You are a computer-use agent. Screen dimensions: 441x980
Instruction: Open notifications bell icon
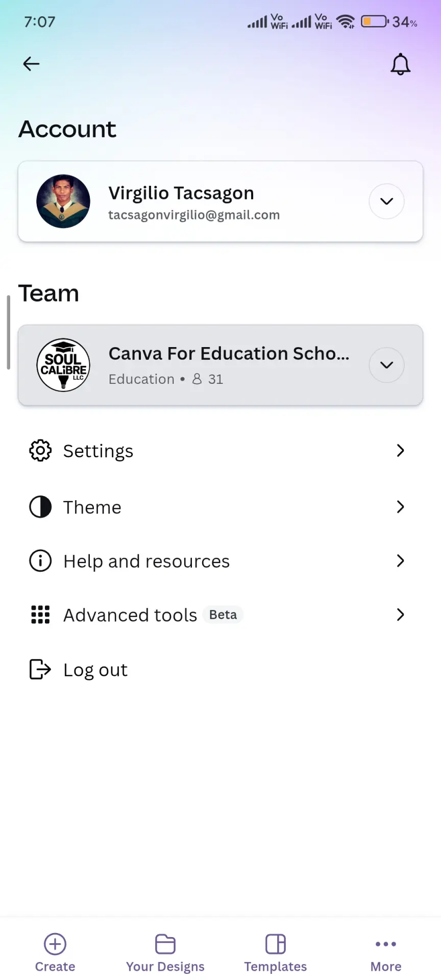pos(401,64)
